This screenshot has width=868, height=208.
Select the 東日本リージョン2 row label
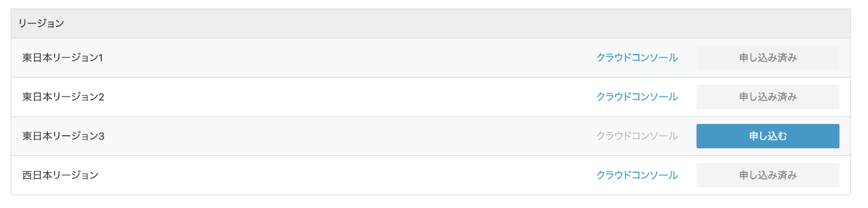pos(63,97)
